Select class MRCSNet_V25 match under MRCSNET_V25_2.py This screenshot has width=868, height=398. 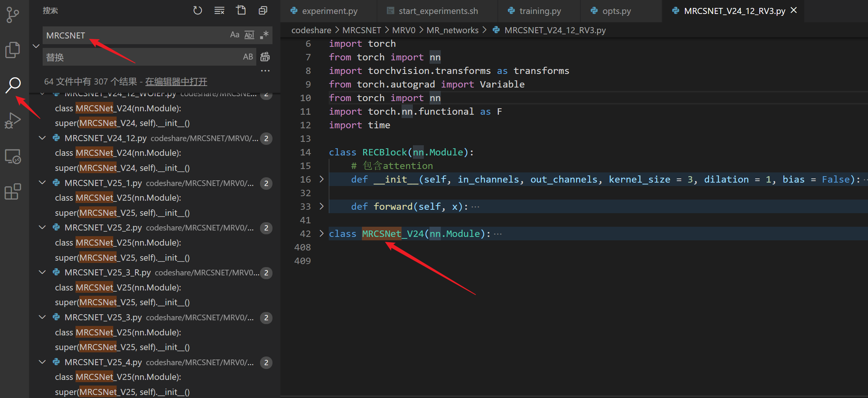tap(118, 243)
